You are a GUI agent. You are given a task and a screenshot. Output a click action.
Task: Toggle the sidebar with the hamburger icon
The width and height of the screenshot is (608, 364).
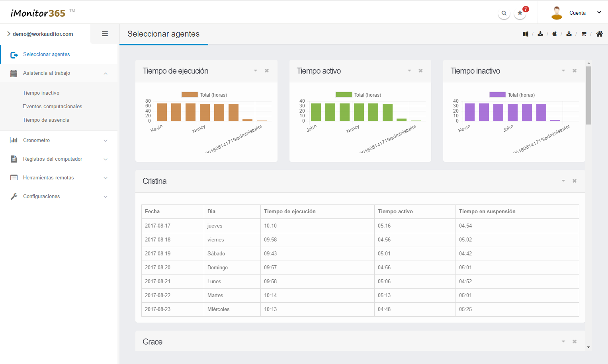pos(105,34)
